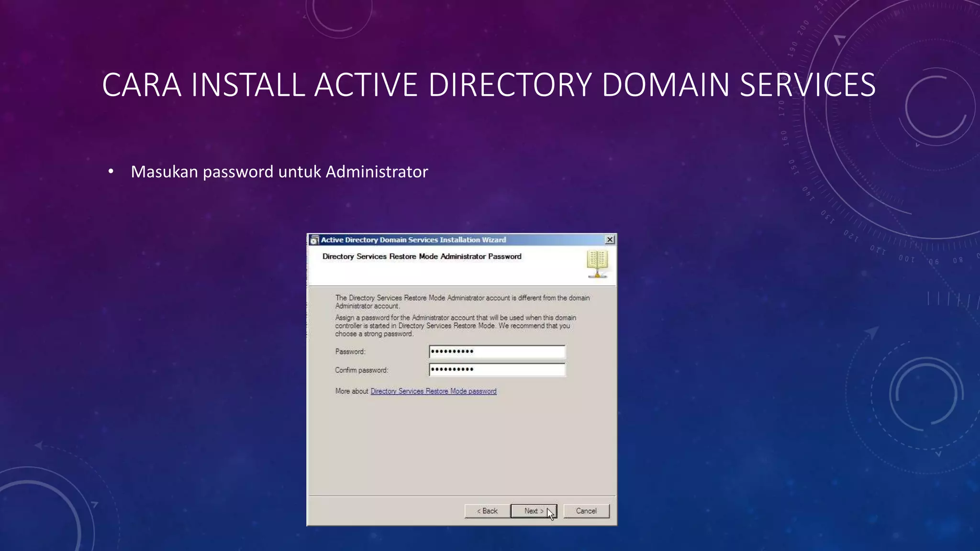
Task: Click bullet text 'Masukan password untuk Administrator'
Action: click(279, 172)
